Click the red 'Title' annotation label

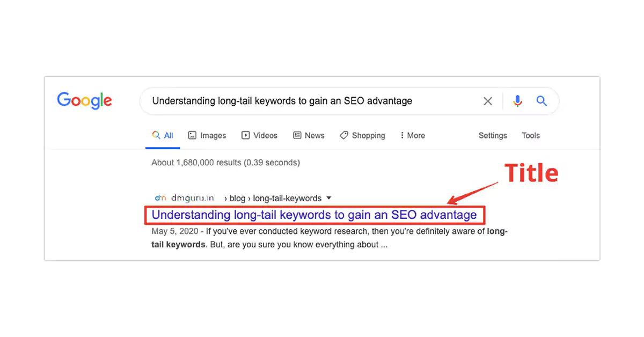click(x=531, y=173)
